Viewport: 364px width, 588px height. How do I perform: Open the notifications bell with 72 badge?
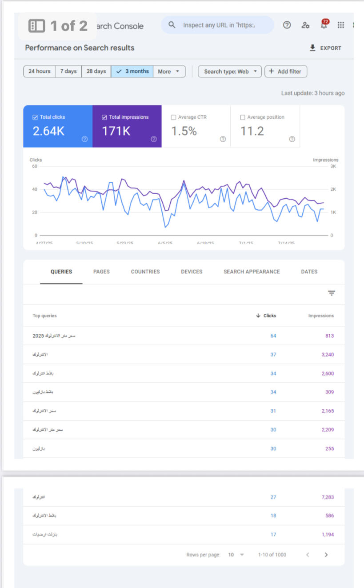[324, 25]
